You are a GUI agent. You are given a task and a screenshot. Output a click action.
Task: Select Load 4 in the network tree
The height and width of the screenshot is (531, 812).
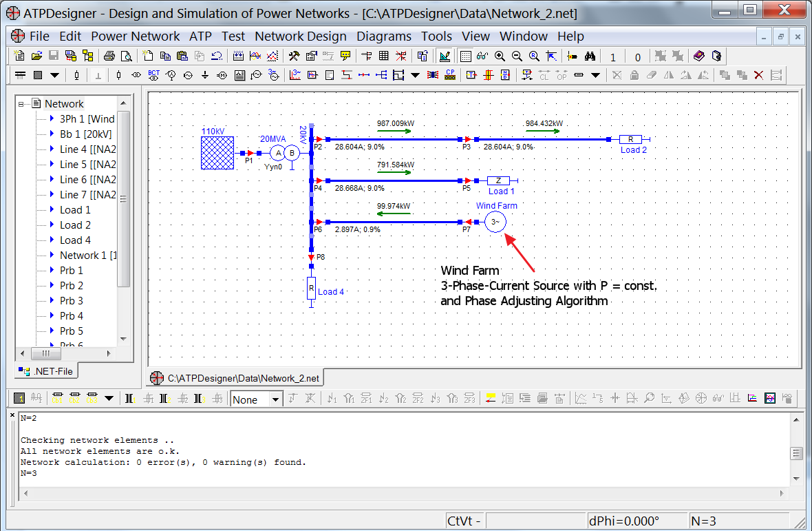75,240
